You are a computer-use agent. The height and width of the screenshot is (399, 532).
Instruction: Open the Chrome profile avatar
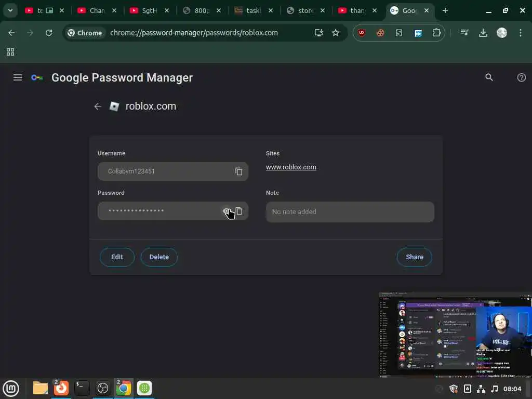point(502,33)
